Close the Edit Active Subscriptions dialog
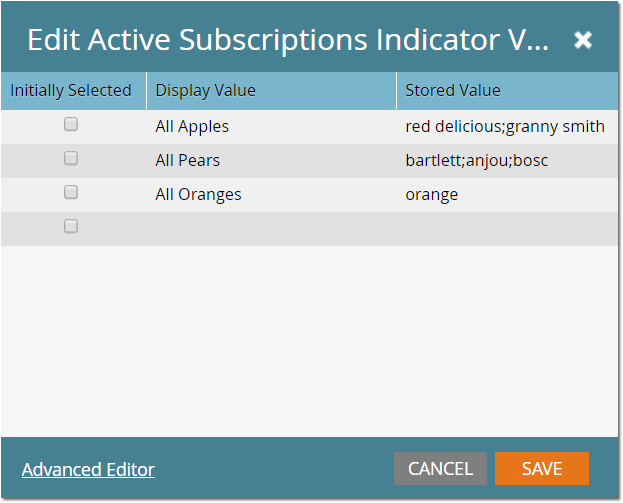This screenshot has height=503, width=623. (x=583, y=40)
